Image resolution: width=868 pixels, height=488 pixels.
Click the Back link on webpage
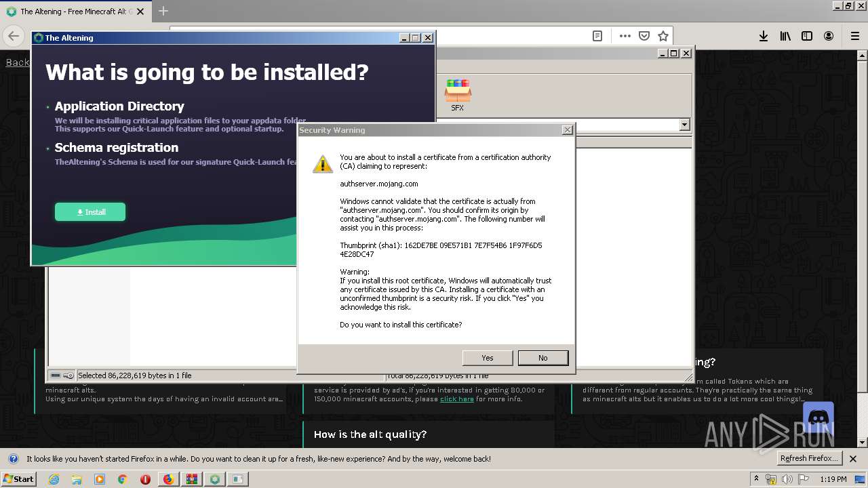(18, 62)
